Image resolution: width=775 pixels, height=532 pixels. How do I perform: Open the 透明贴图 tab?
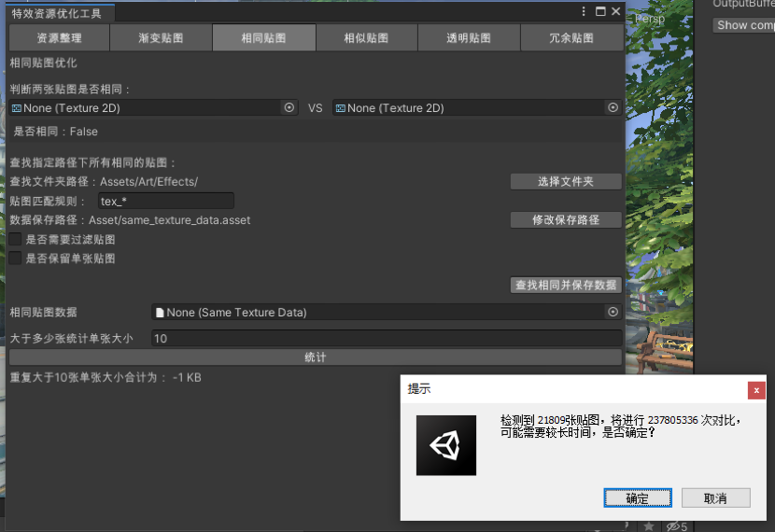pyautogui.click(x=469, y=38)
